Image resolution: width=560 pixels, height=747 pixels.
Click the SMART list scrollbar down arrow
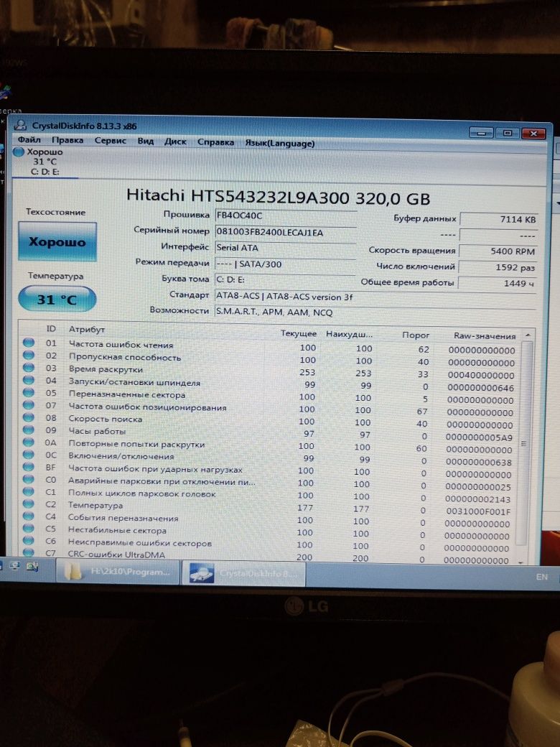[520, 562]
